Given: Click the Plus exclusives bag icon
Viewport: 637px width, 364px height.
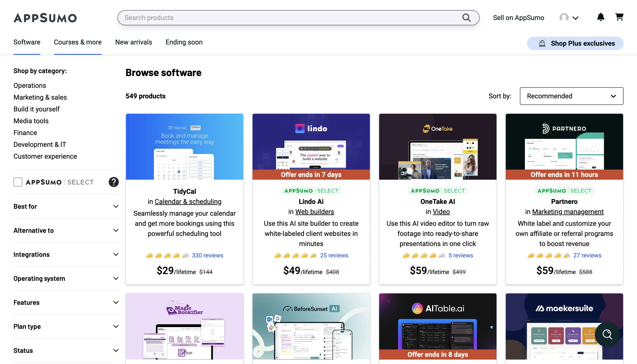Looking at the screenshot, I should (542, 43).
